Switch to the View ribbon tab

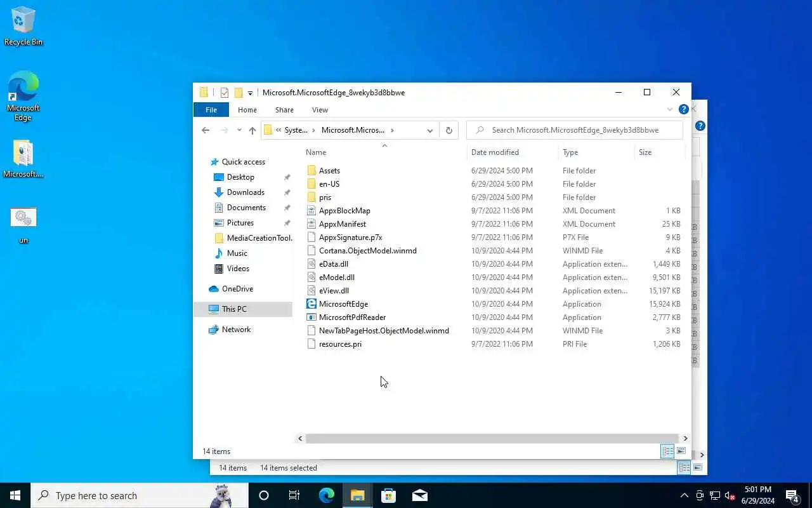(x=320, y=110)
